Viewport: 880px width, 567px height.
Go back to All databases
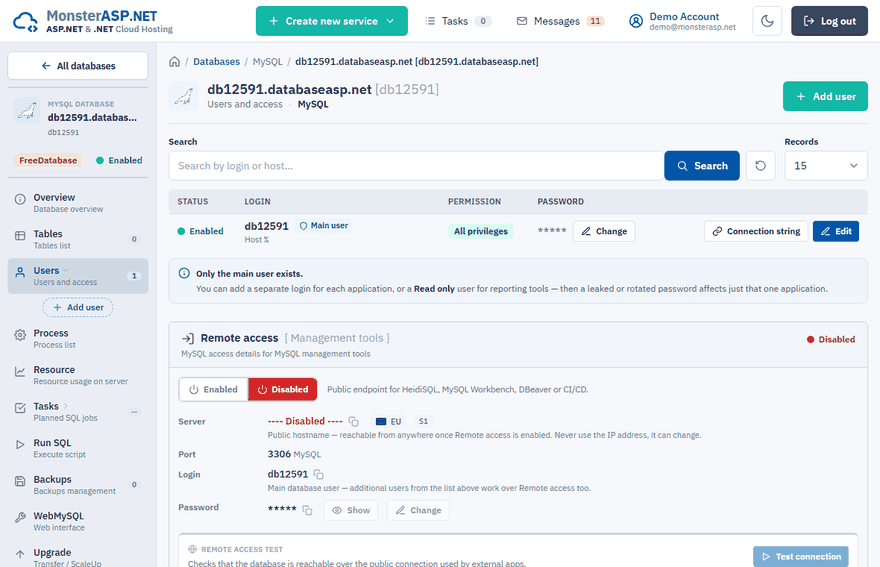point(78,66)
